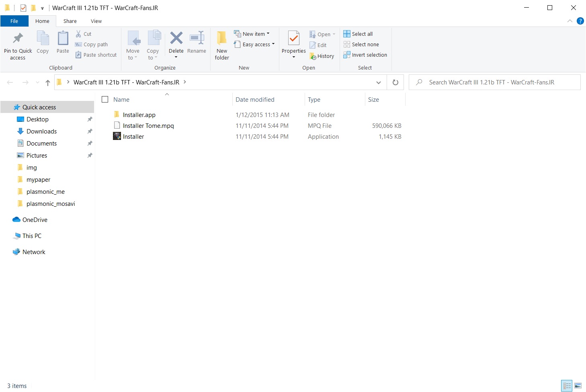Toggle the select-all items checkbox
586x392 pixels.
click(105, 99)
